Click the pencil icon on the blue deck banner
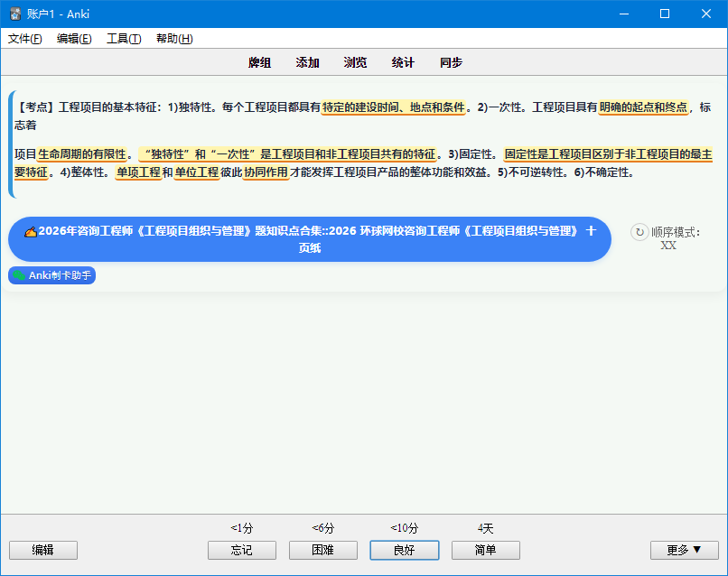728x576 pixels. 31,232
